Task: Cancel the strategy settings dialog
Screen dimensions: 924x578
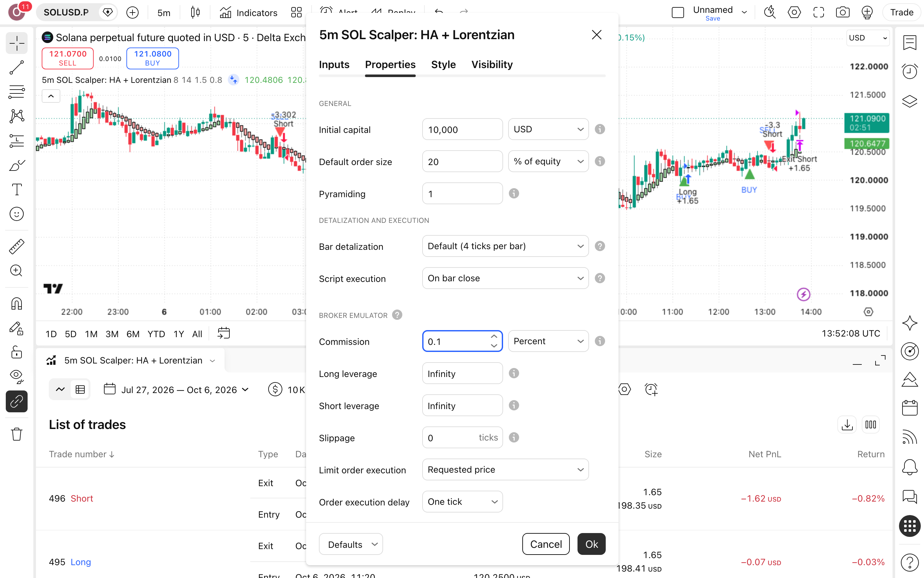Action: 546,544
